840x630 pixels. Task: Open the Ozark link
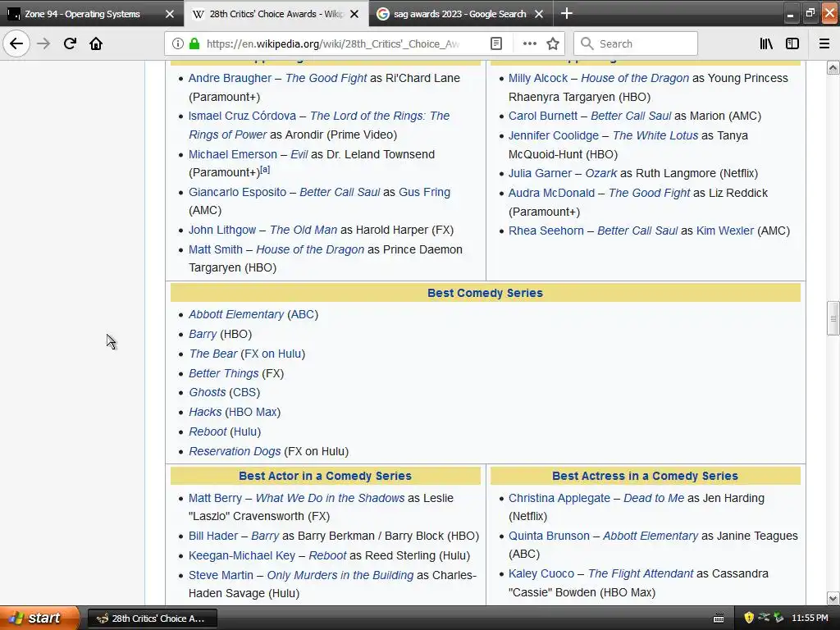point(601,173)
